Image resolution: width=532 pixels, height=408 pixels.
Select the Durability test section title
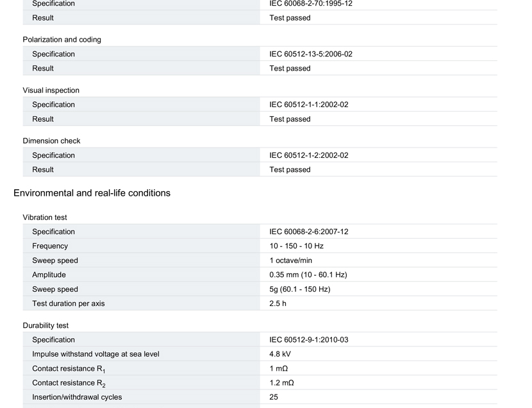tap(46, 325)
